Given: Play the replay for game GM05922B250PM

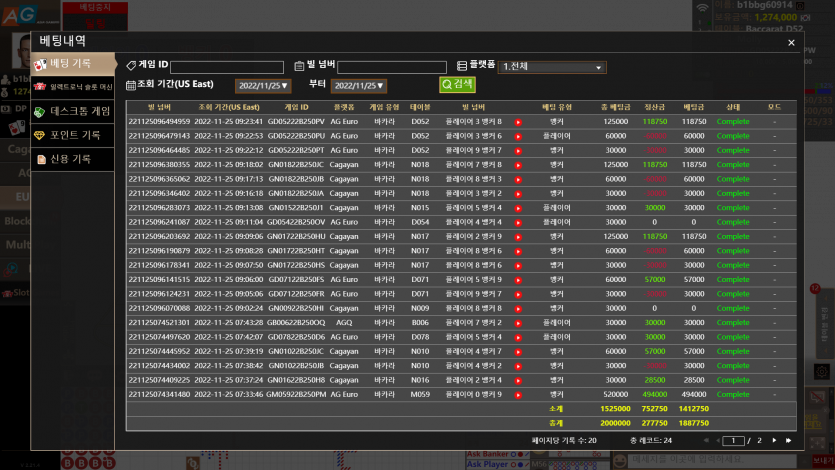Looking at the screenshot, I should tap(518, 395).
